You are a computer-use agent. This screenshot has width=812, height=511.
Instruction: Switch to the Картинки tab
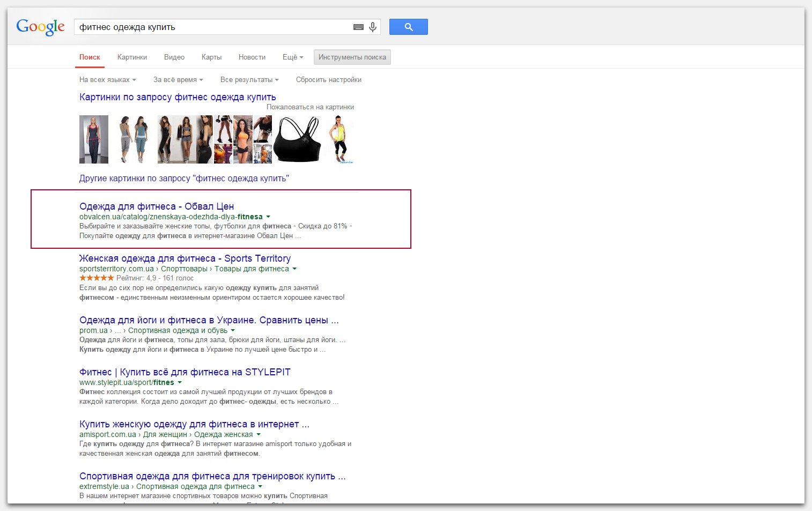132,57
